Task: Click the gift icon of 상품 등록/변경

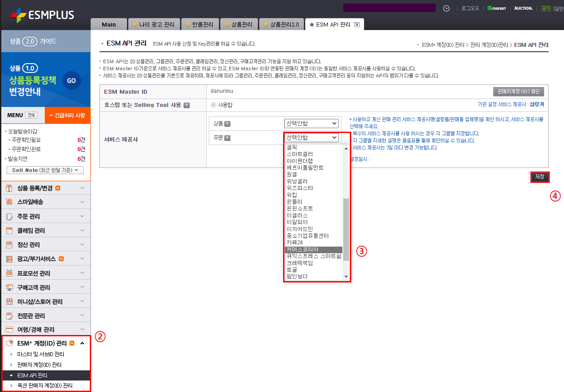Action: click(x=9, y=188)
